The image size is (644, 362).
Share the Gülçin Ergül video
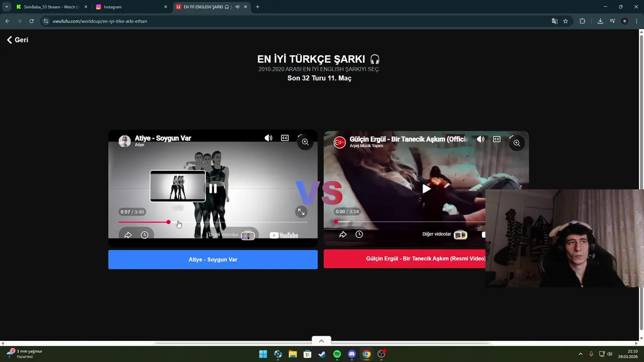pos(343,234)
